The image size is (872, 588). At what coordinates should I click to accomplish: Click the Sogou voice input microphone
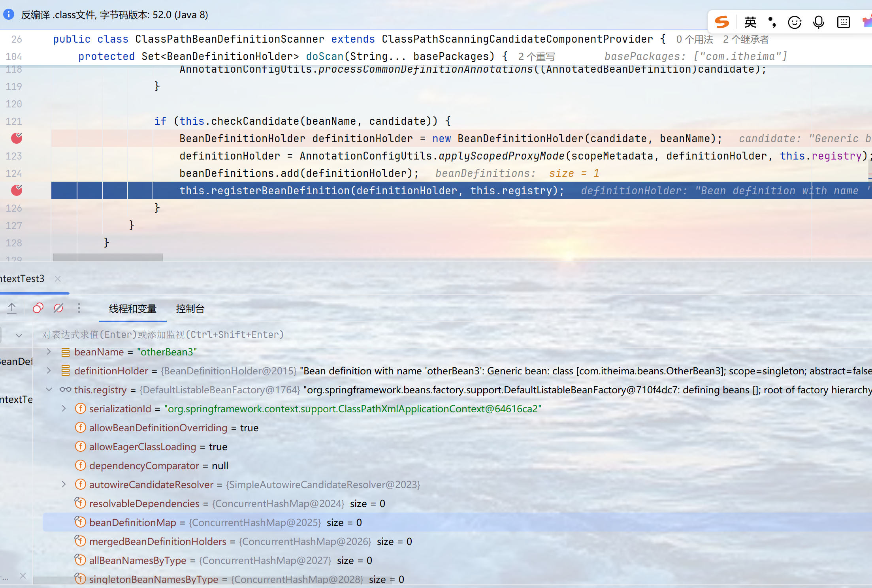819,23
